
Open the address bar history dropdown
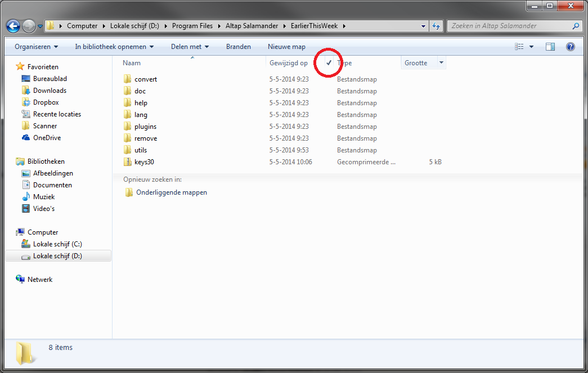pos(424,26)
